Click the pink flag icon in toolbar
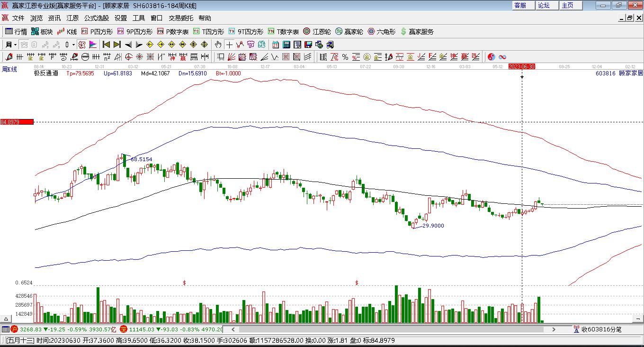The width and height of the screenshot is (644, 347). (93, 45)
